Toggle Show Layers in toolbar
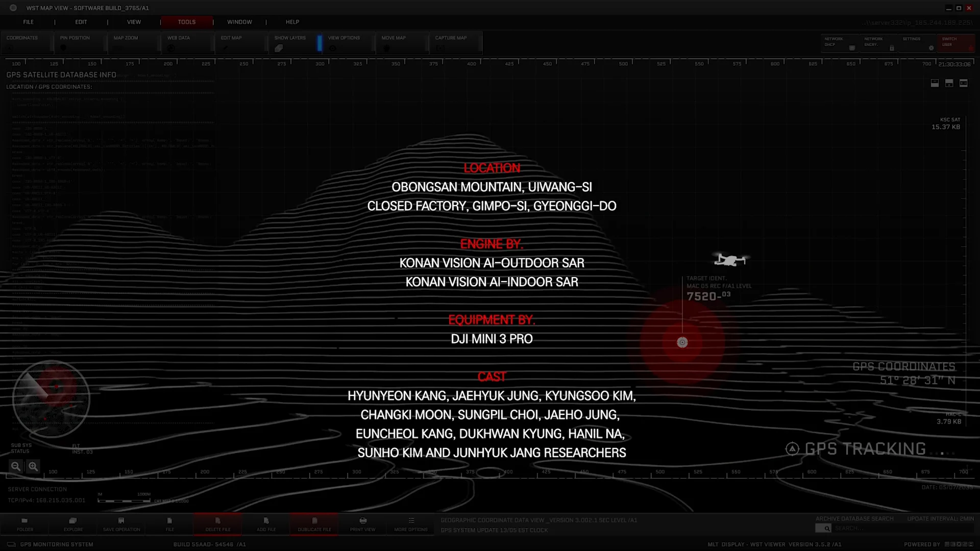980x551 pixels. 295,43
